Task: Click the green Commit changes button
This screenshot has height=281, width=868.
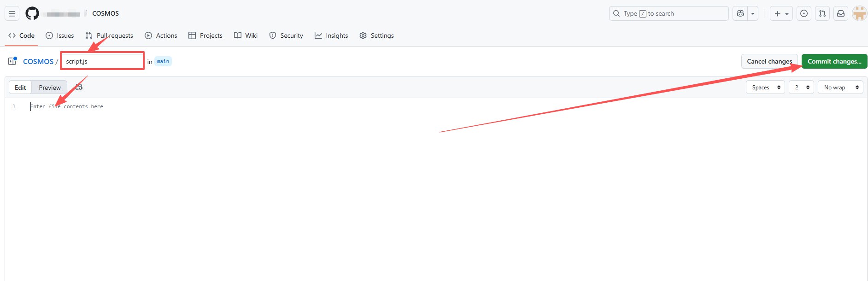Action: pos(834,61)
